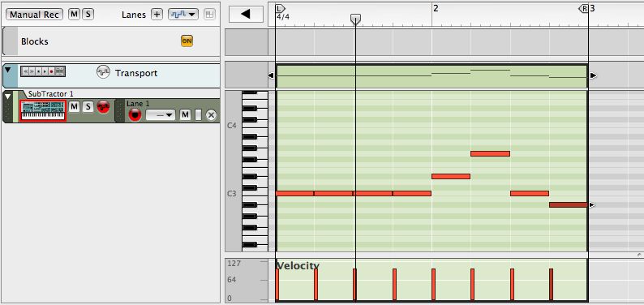644x305 pixels.
Task: Toggle global Solo (S) beside Manual Rec
Action: coord(88,15)
